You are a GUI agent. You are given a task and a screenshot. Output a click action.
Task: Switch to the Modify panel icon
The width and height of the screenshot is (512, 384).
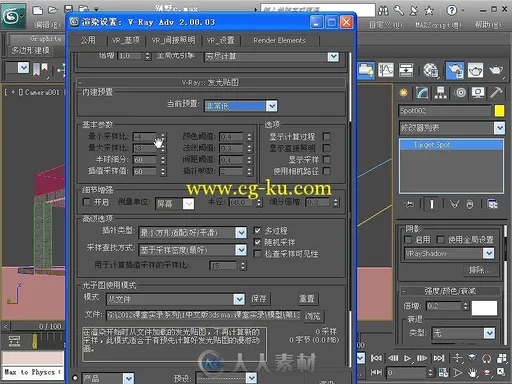[422, 93]
